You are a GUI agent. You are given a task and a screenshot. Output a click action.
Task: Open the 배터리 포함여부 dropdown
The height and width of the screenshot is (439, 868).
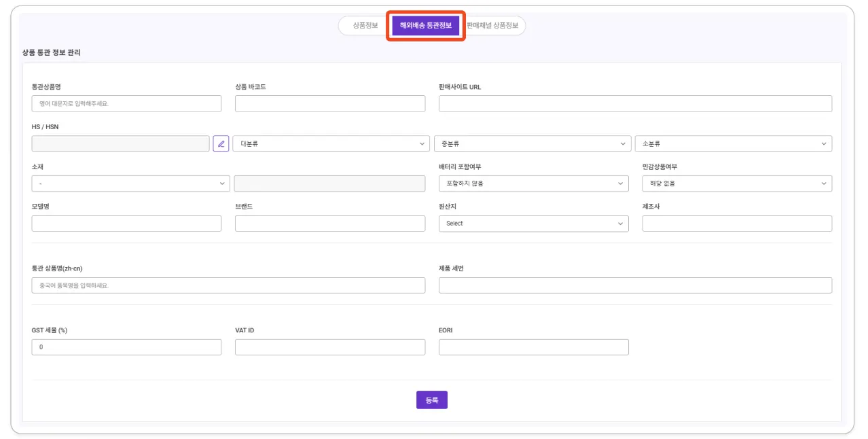coord(533,183)
